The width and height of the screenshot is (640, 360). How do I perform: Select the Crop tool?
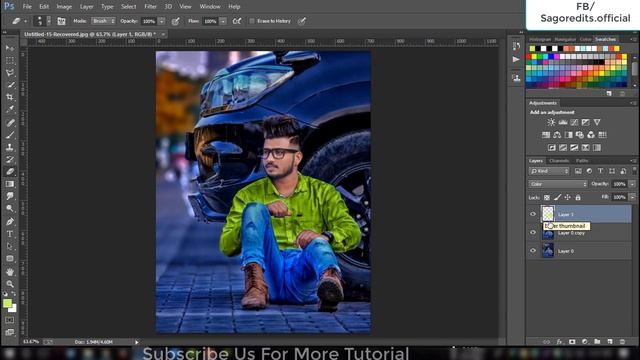pos(10,97)
